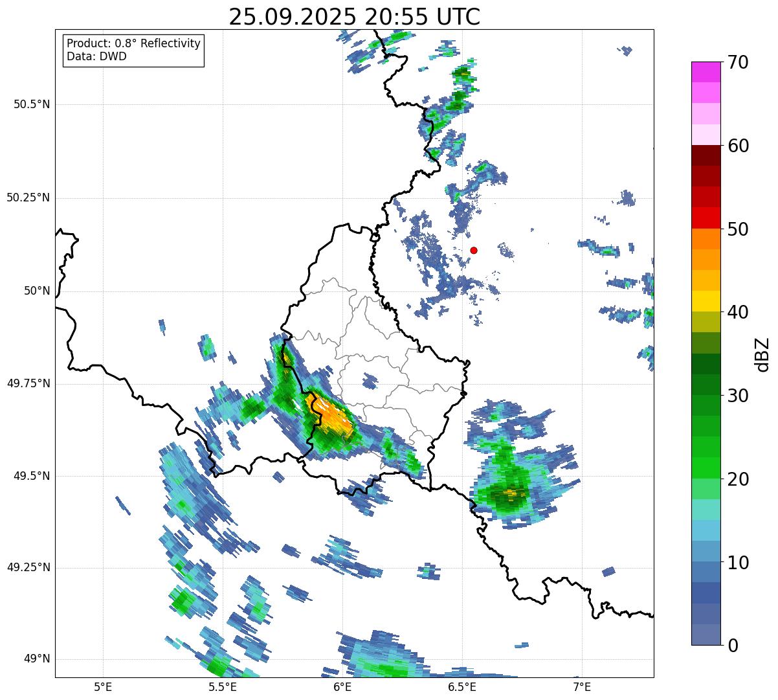The image size is (778, 700).
Task: Click the colorbar tick label 20
Action: click(738, 479)
